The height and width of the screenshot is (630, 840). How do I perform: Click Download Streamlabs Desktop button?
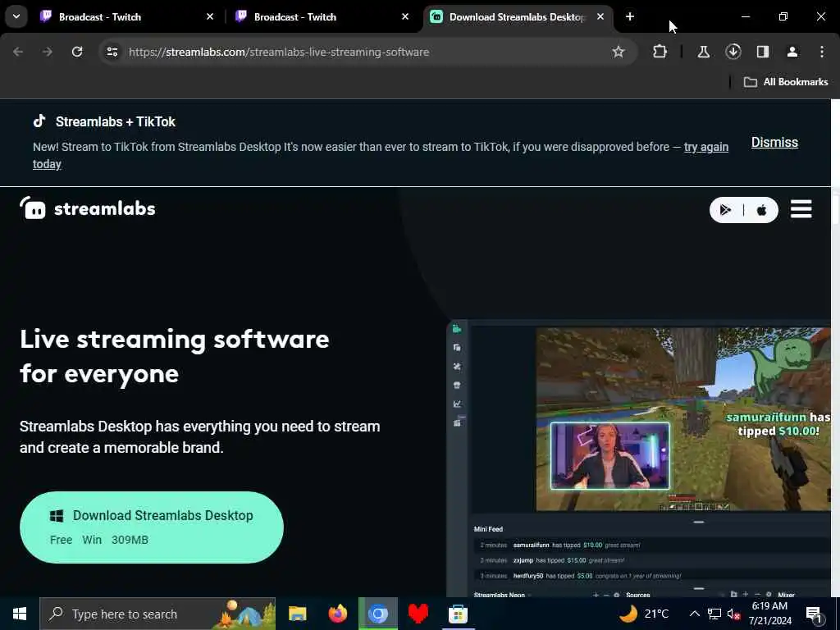coord(152,527)
